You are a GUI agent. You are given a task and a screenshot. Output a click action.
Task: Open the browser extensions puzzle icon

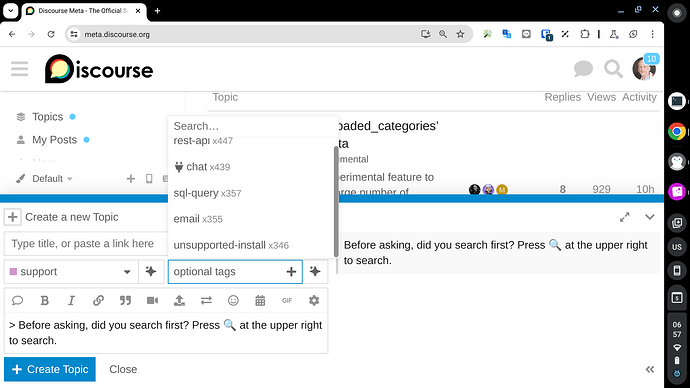(584, 34)
